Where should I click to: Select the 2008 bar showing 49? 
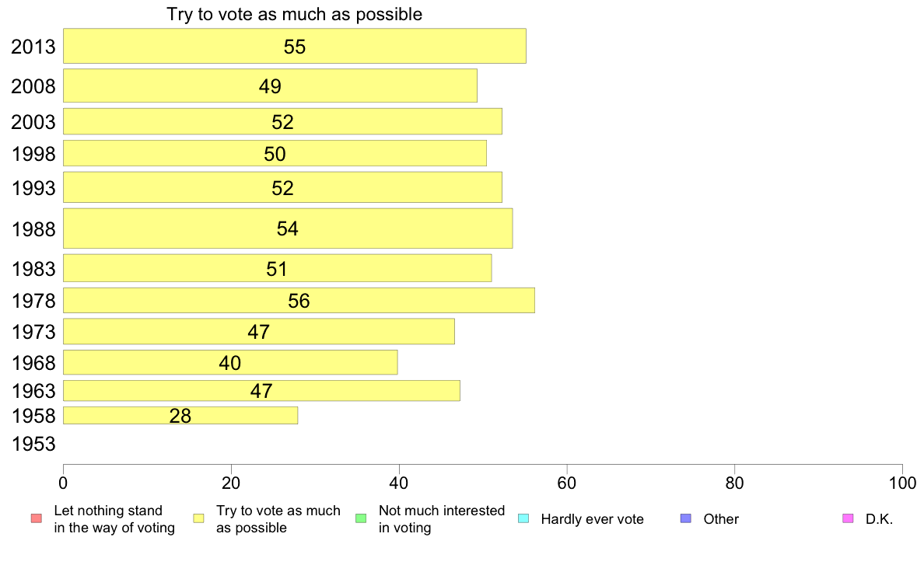tap(270, 85)
